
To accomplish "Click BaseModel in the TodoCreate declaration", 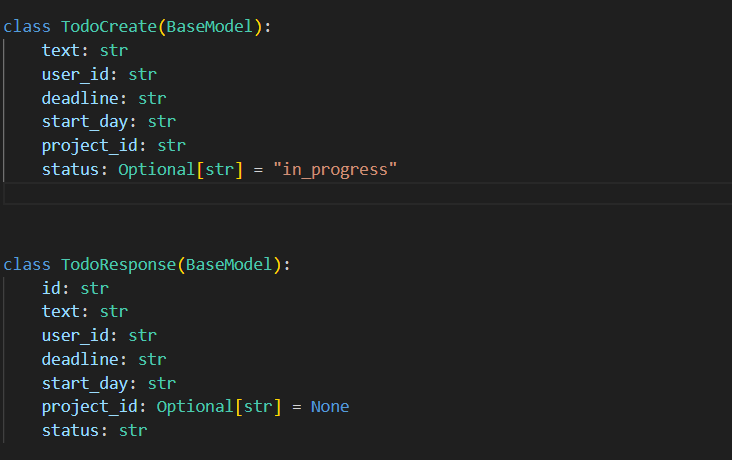I will pos(210,27).
